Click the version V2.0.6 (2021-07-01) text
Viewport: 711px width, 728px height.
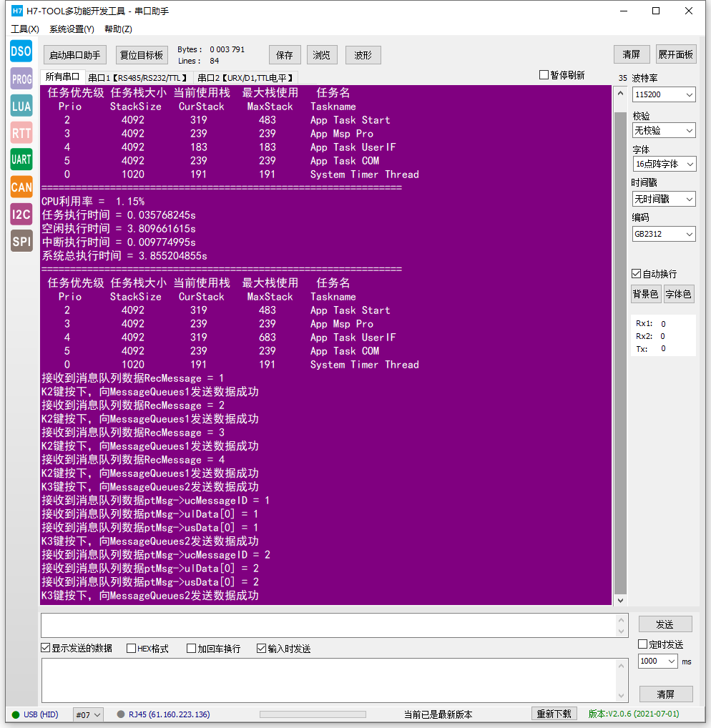pyautogui.click(x=634, y=714)
